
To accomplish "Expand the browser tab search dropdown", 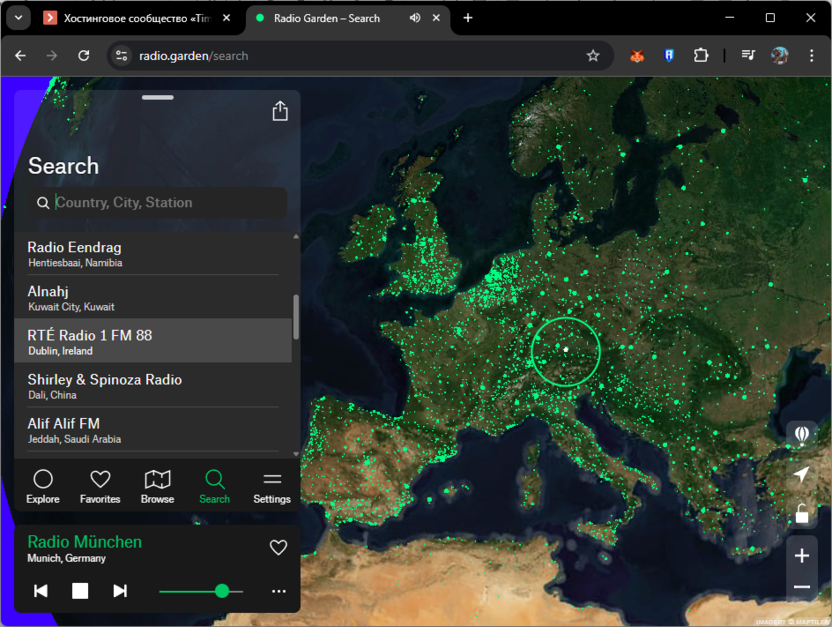I will [x=18, y=18].
